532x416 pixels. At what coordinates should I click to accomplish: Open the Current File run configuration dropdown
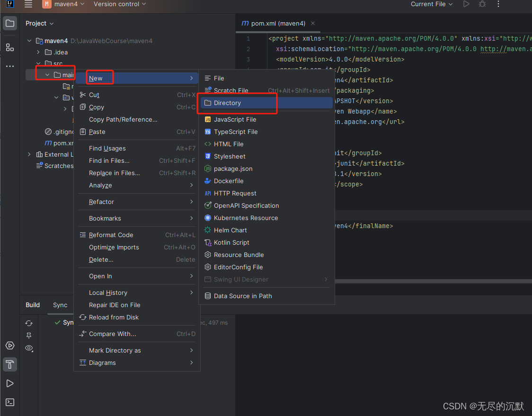click(432, 4)
